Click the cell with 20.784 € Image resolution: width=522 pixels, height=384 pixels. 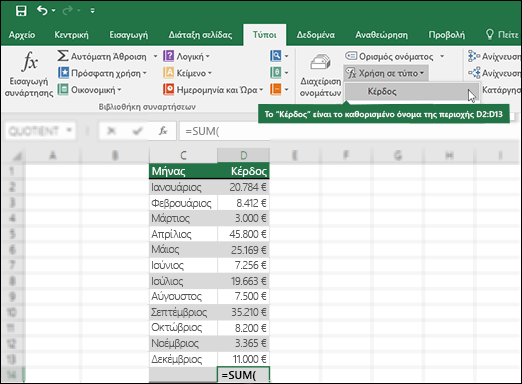243,187
